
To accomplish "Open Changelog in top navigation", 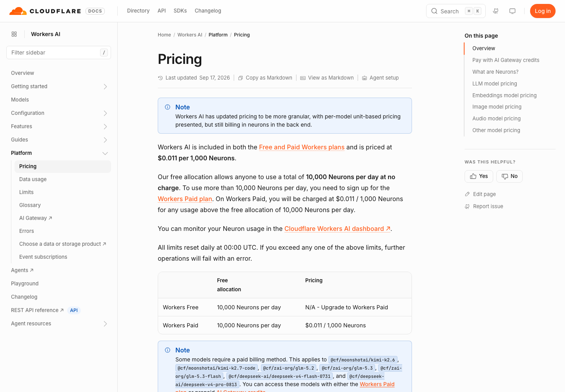I will click(x=208, y=11).
